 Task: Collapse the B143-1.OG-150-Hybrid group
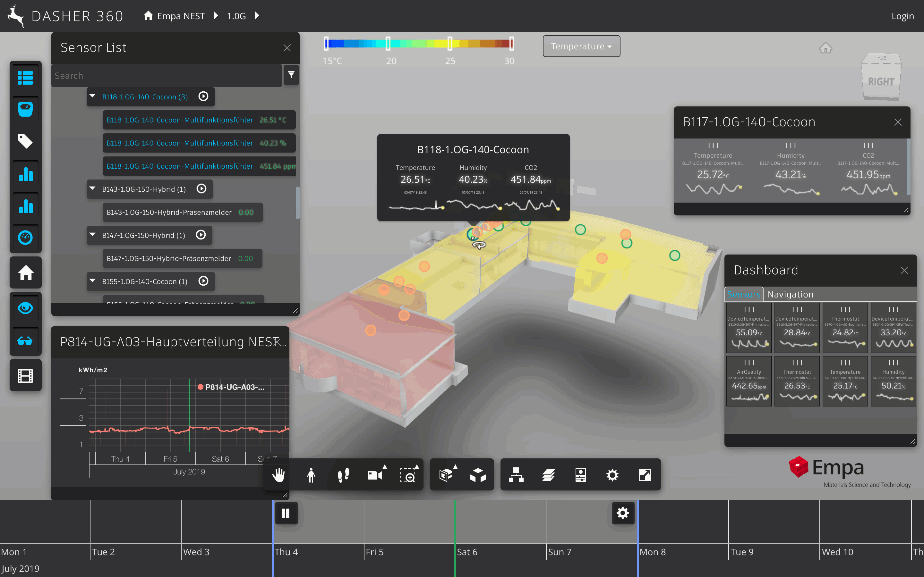click(x=92, y=189)
